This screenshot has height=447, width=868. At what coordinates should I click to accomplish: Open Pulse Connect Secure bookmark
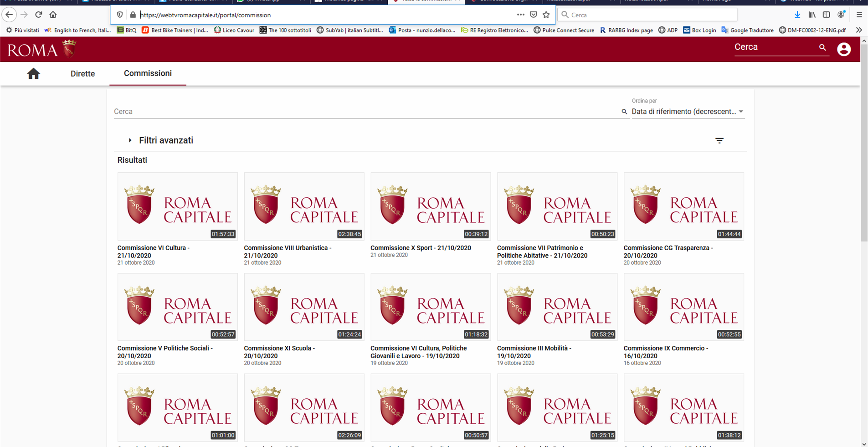564,30
